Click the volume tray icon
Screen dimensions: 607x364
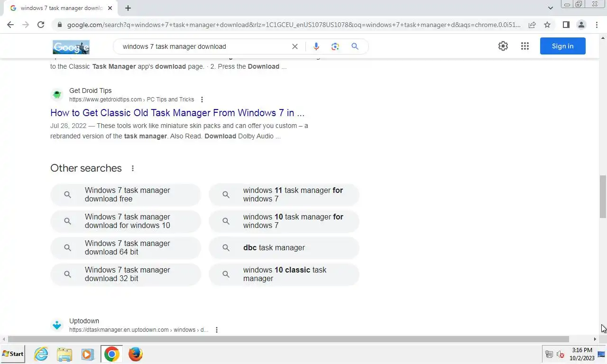(x=560, y=354)
